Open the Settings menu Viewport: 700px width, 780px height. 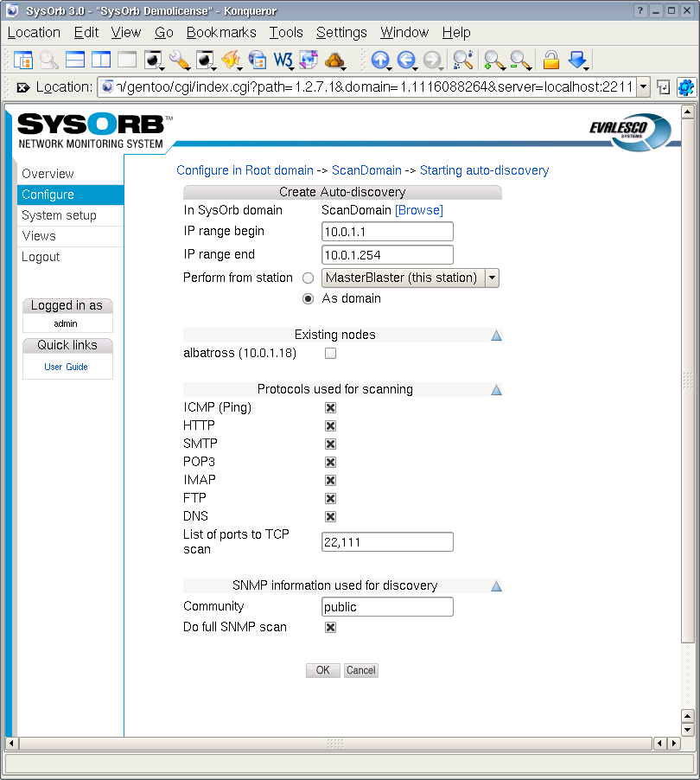point(341,33)
